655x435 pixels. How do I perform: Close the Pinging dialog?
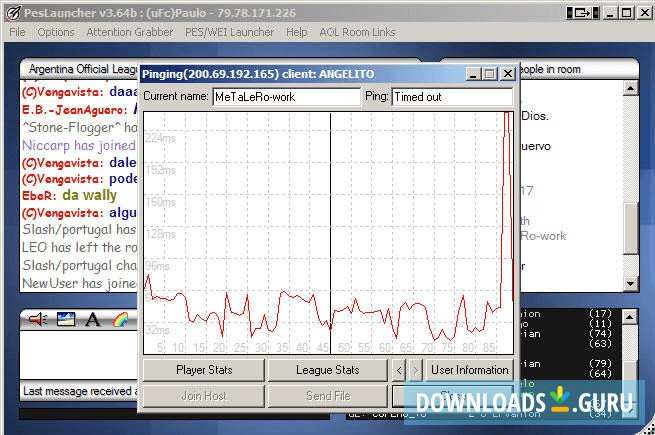pyautogui.click(x=508, y=74)
